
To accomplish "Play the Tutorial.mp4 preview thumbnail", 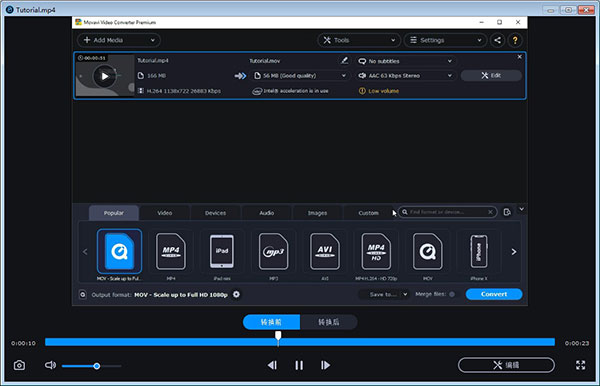I will (104, 76).
